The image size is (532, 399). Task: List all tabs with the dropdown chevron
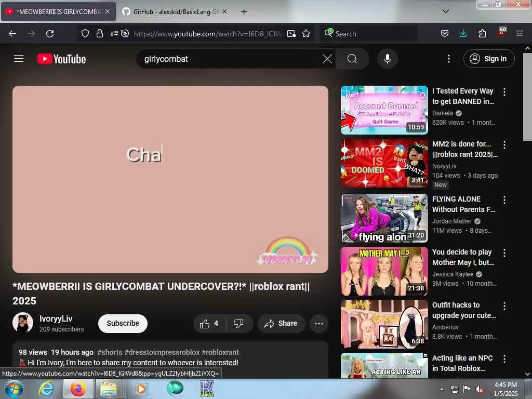[445, 11]
